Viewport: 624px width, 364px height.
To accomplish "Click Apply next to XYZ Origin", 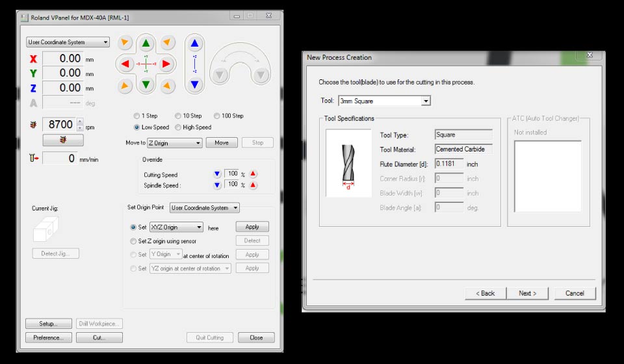I will pyautogui.click(x=252, y=227).
